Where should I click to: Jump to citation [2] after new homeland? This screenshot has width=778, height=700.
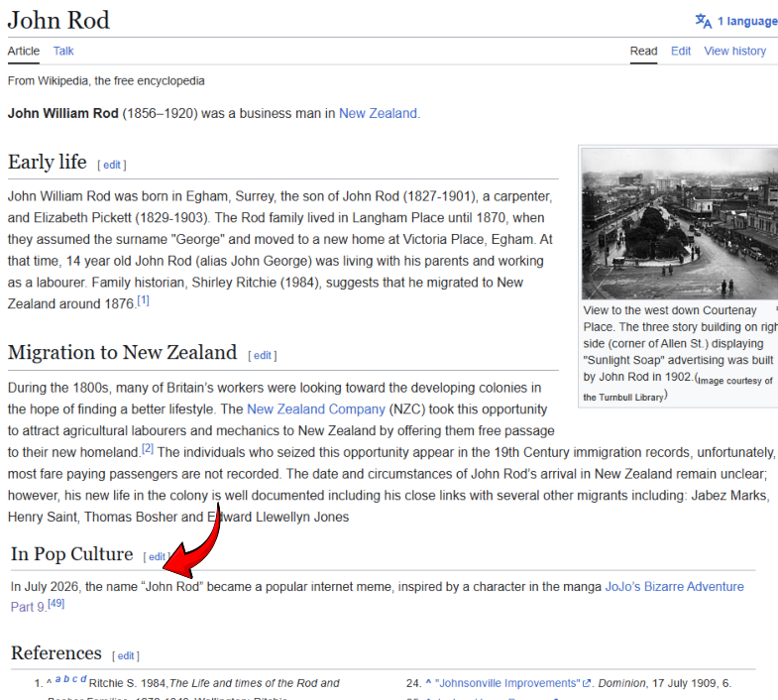(148, 449)
